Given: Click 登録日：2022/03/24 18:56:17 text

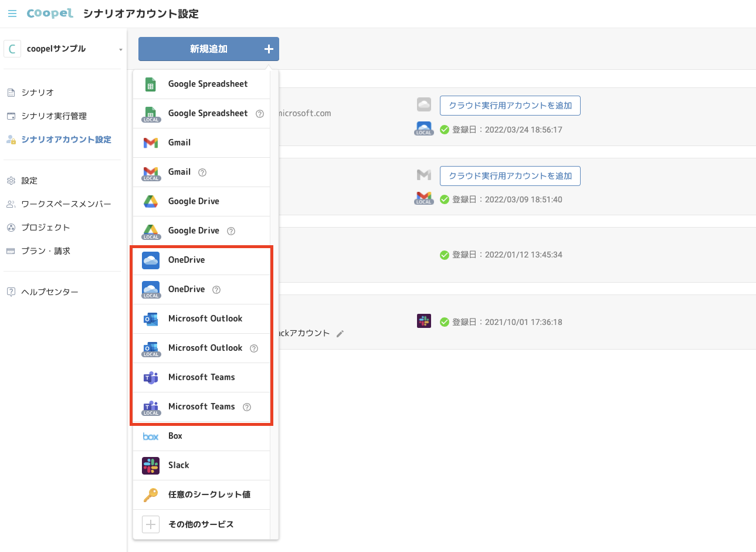Looking at the screenshot, I should point(507,130).
